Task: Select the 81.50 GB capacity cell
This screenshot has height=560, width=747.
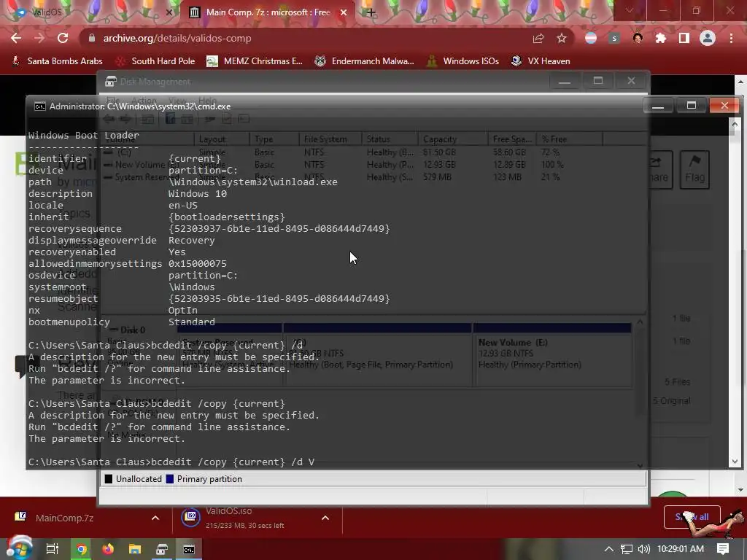Action: [439, 152]
